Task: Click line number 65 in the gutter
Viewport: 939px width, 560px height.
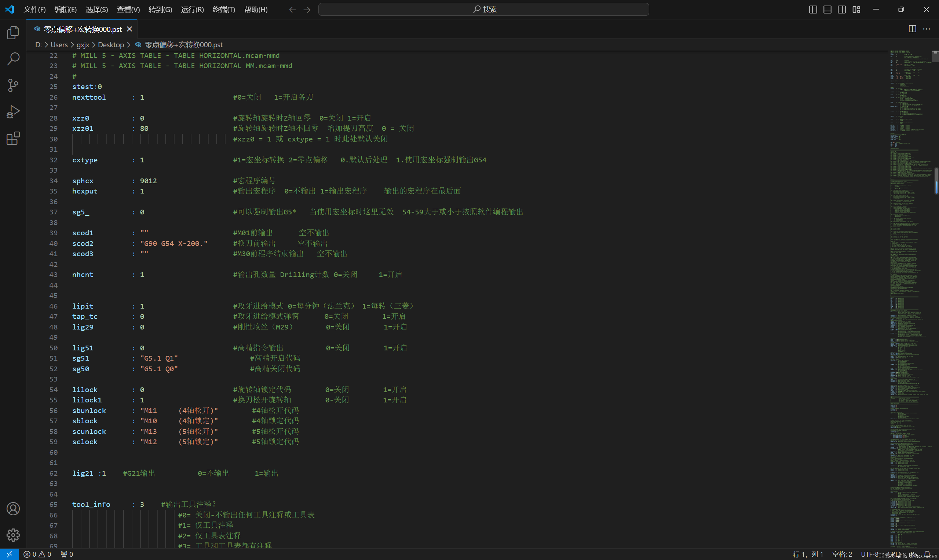Action: pyautogui.click(x=54, y=505)
